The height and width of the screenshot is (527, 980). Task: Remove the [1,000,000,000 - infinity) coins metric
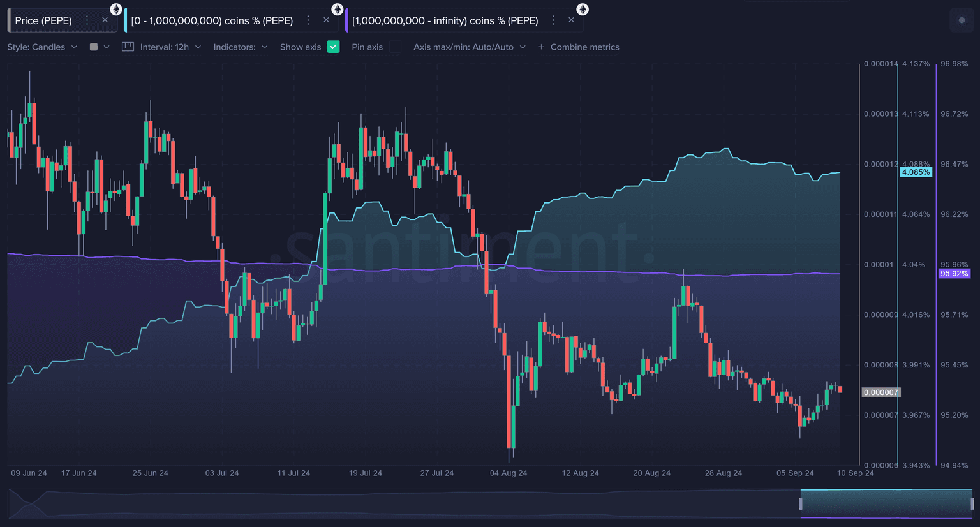(x=572, y=20)
